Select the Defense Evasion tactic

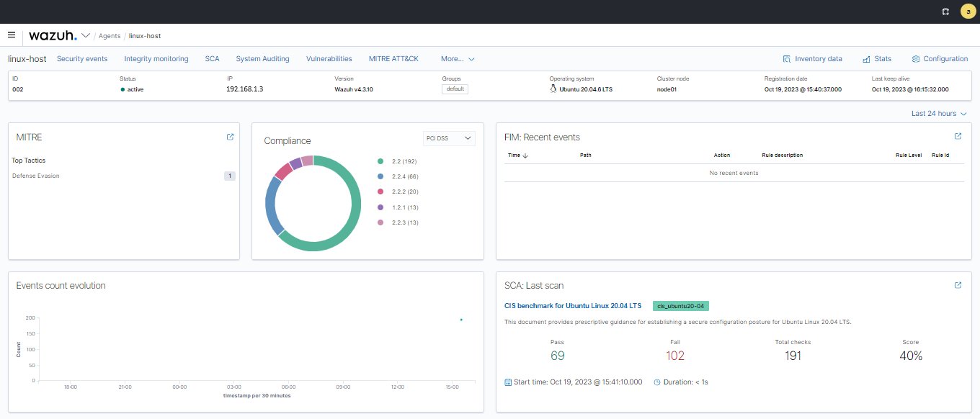tap(36, 176)
